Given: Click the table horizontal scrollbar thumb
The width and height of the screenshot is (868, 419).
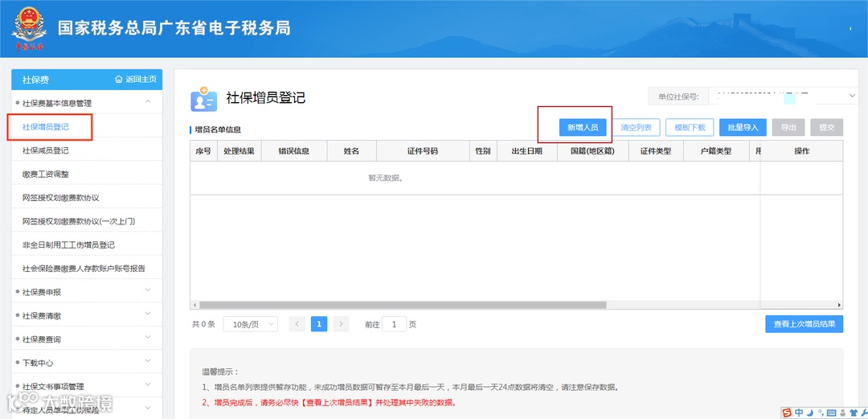Looking at the screenshot, I should (x=403, y=305).
